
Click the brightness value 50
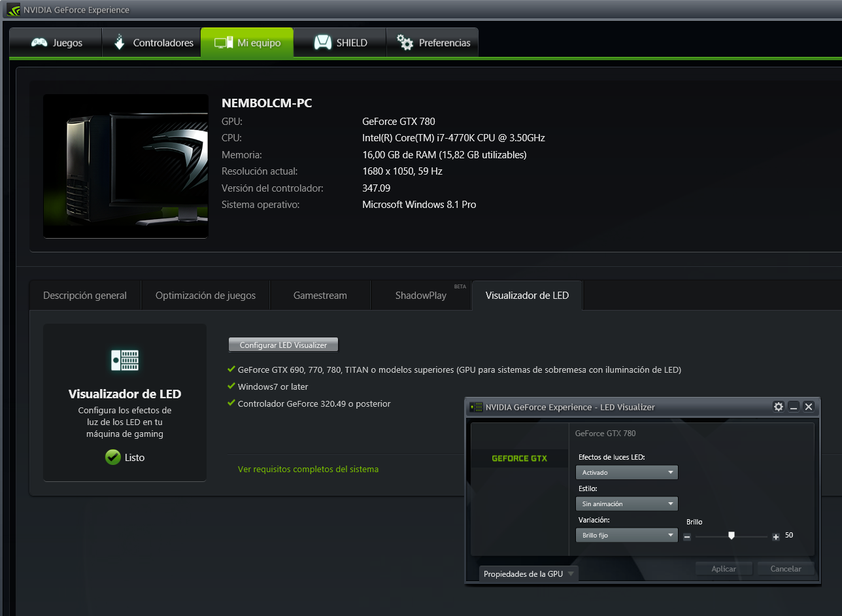pos(789,535)
